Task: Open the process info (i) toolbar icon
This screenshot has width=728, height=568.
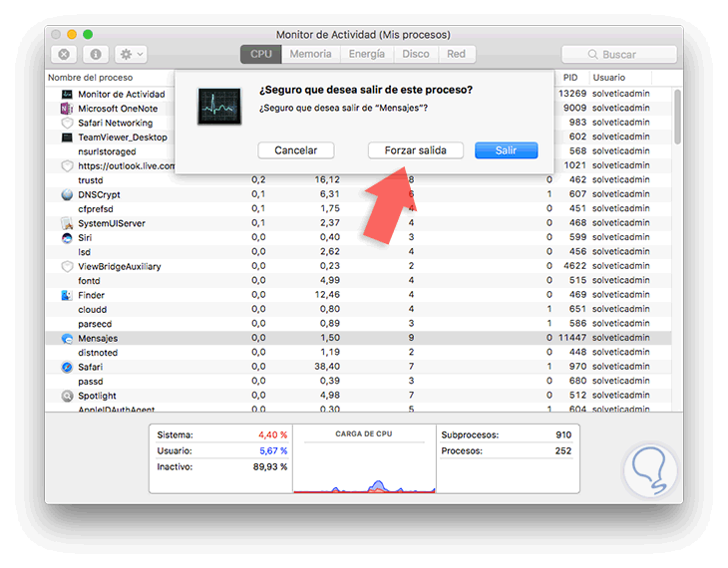Action: (96, 54)
